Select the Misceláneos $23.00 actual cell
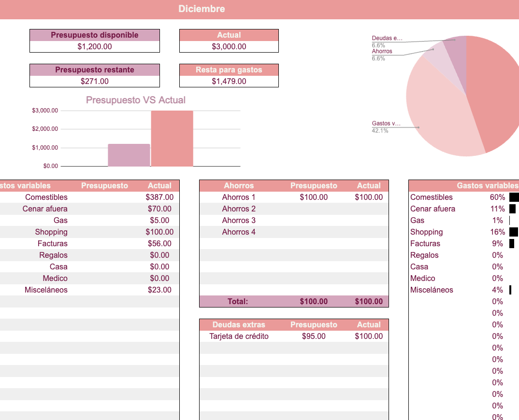Image resolution: width=519 pixels, height=420 pixels. click(159, 290)
